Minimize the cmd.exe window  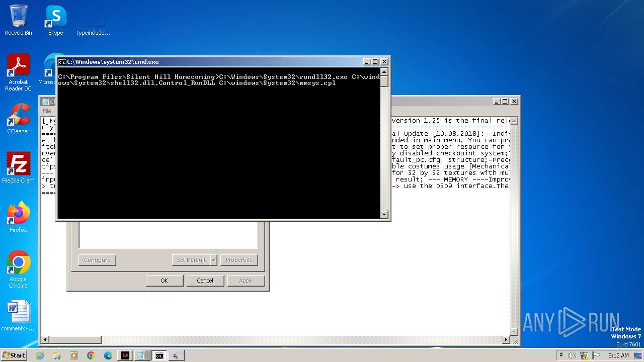[x=367, y=62]
